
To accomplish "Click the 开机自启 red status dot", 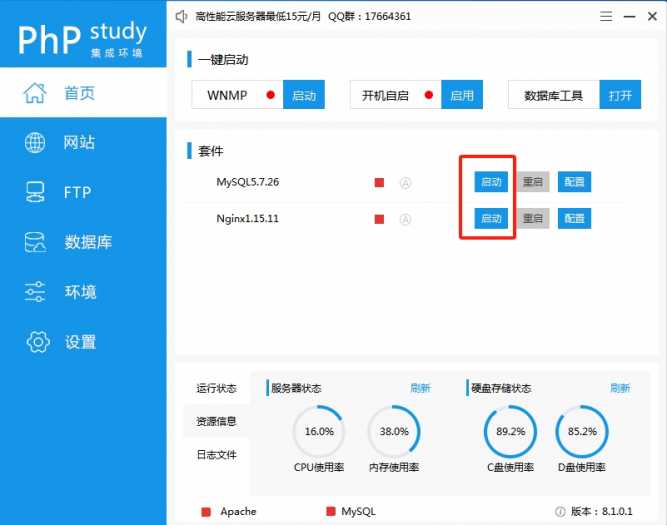I will 429,95.
